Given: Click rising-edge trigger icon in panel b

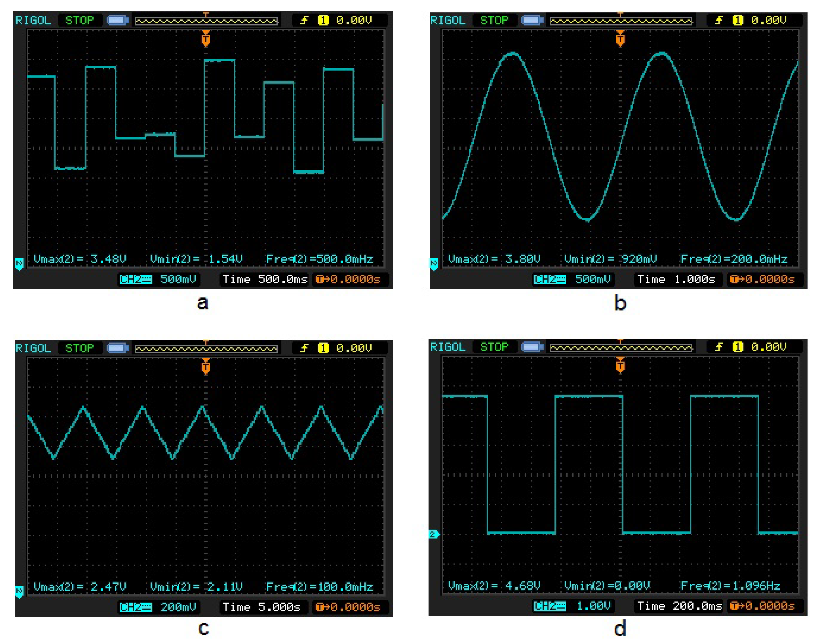Looking at the screenshot, I should pos(719,20).
